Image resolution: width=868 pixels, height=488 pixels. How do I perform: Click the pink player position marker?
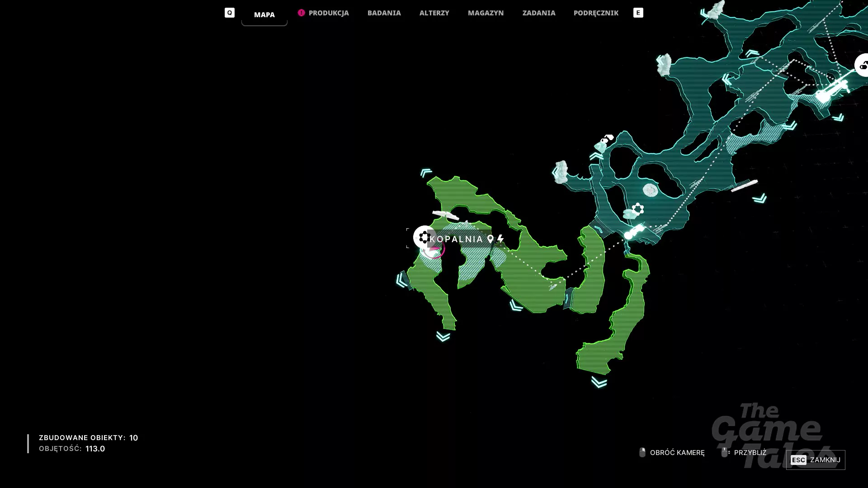click(x=434, y=249)
